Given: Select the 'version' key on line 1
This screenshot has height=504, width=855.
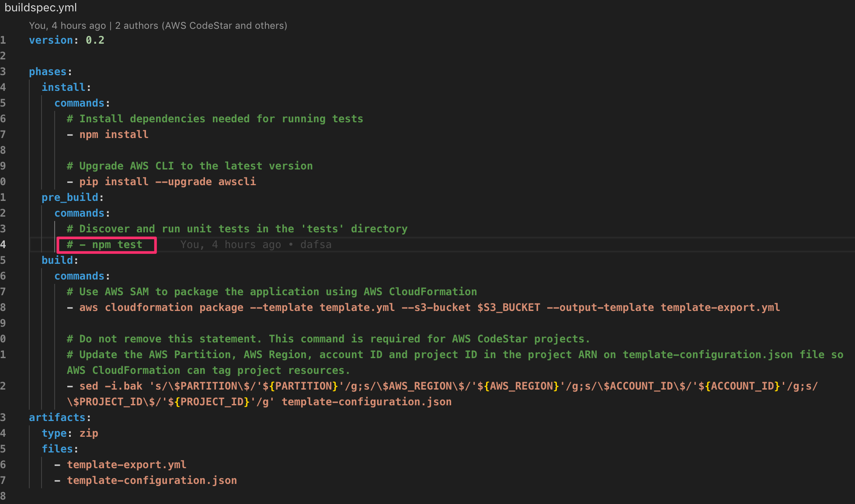Looking at the screenshot, I should point(51,40).
